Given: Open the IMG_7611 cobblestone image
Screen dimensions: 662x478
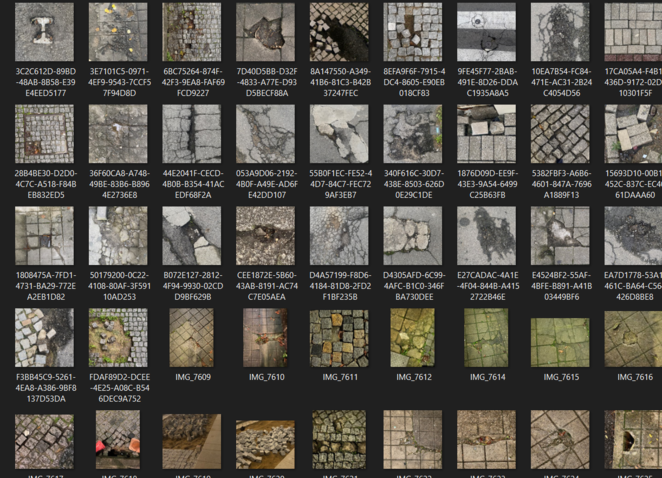Looking at the screenshot, I should tap(339, 337).
